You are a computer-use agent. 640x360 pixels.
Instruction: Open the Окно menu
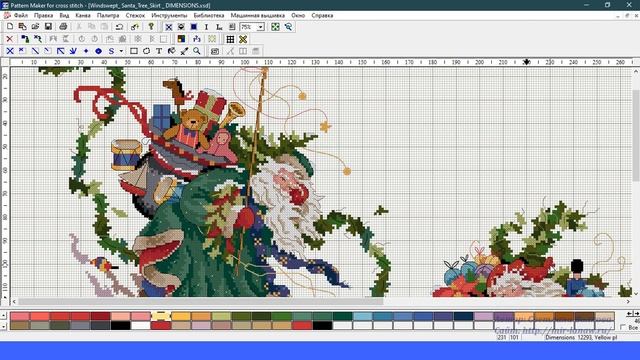click(x=298, y=15)
